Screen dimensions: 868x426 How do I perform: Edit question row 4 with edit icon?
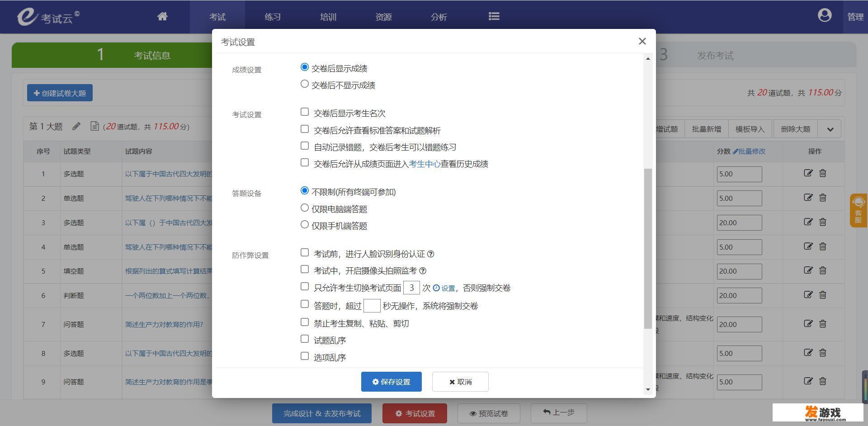coord(808,246)
